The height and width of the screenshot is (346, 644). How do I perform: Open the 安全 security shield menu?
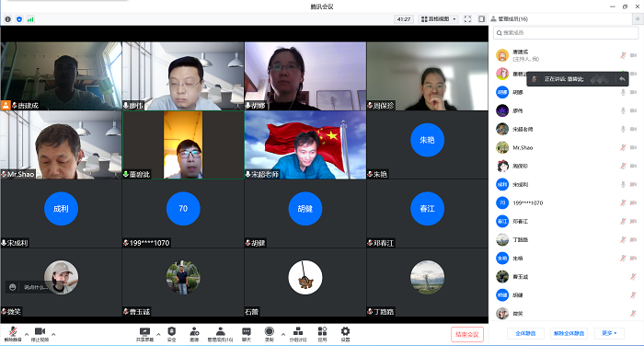pos(172,334)
